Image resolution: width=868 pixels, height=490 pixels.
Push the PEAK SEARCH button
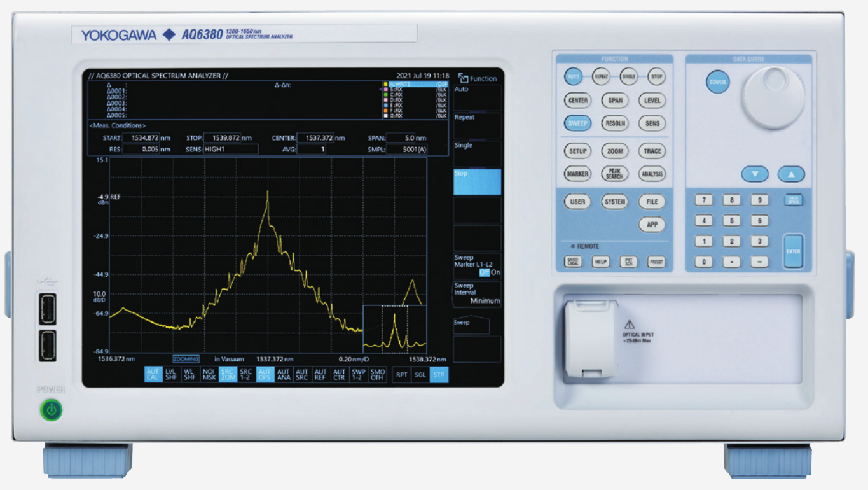[615, 174]
